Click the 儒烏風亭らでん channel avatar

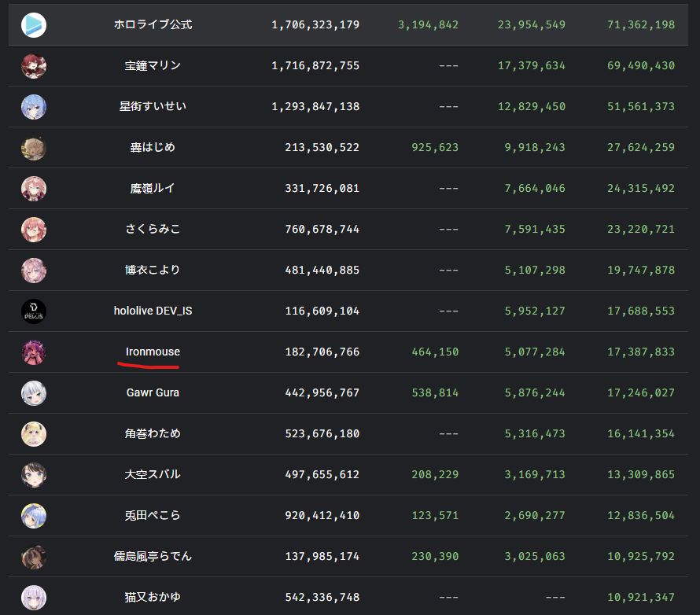[x=34, y=557]
